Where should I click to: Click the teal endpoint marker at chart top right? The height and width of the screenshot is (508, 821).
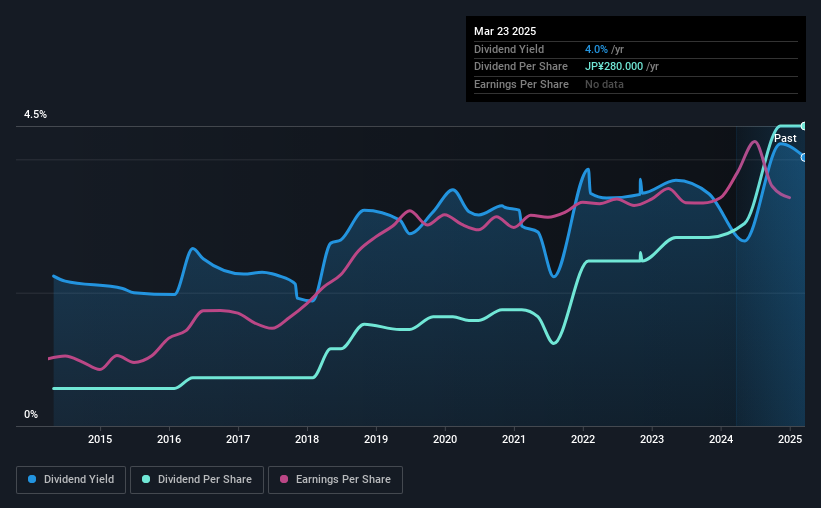point(804,126)
